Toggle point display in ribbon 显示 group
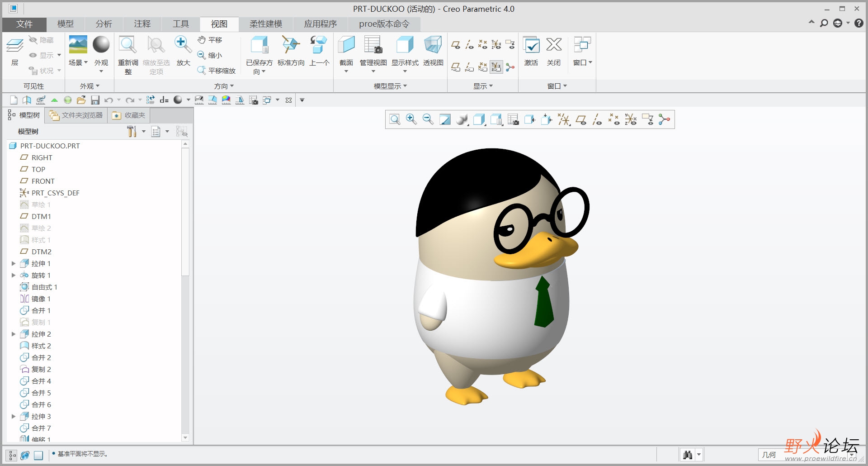The height and width of the screenshot is (466, 868). tap(483, 45)
